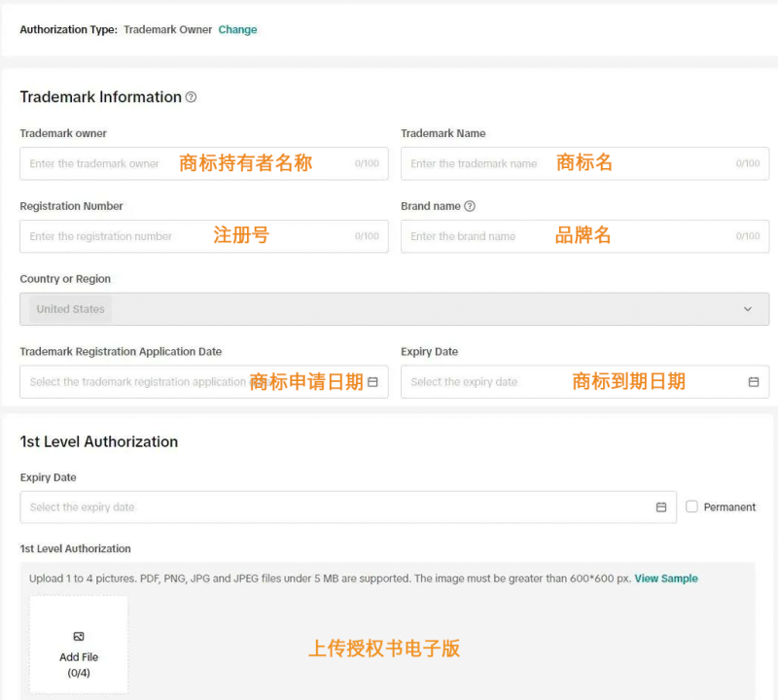
Task: Click the help icon next to Brand name
Action: tap(470, 206)
